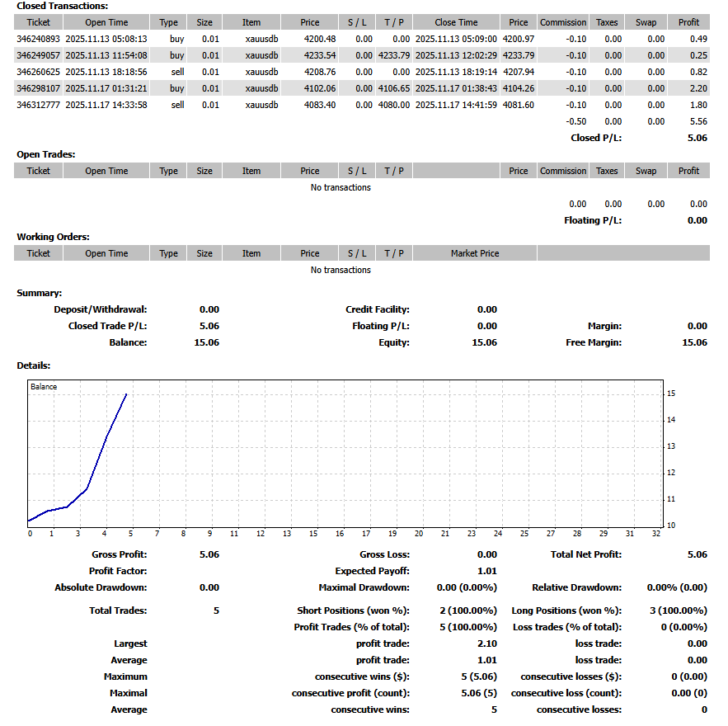Viewport: 728px width, 726px height.
Task: Click ticket 346260625 in Closed Transactions
Action: (x=38, y=72)
